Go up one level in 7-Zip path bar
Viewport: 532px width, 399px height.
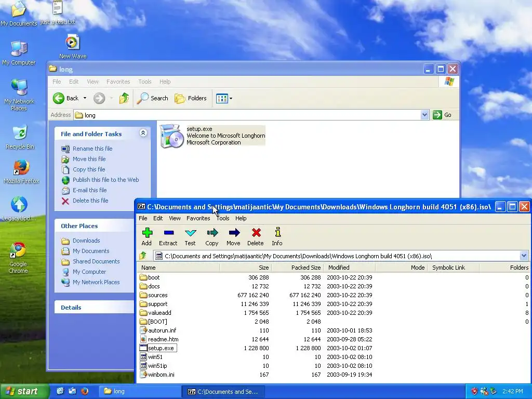point(143,256)
